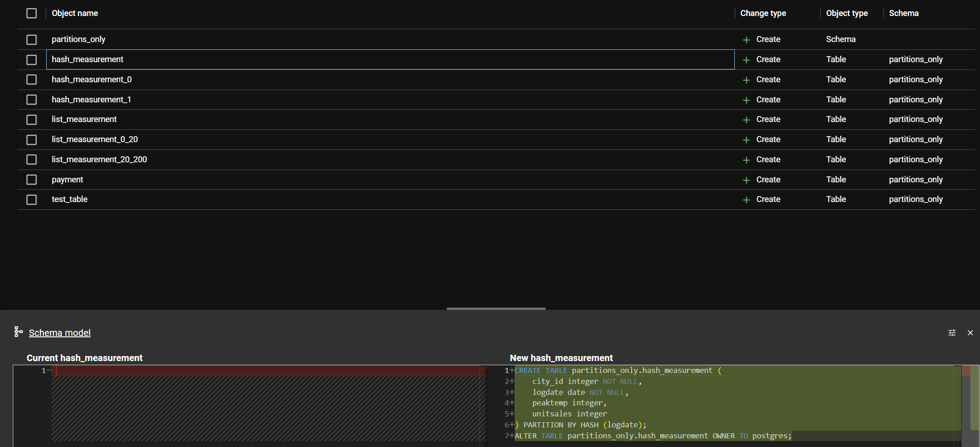The height and width of the screenshot is (447, 980).
Task: Click the Create plus icon for test_table
Action: [x=746, y=200]
